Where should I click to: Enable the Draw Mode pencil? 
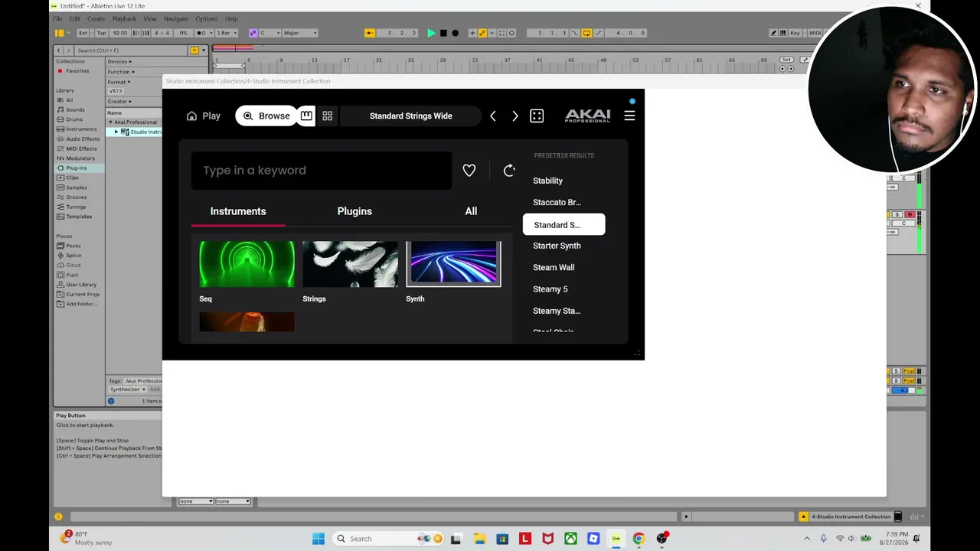point(773,33)
